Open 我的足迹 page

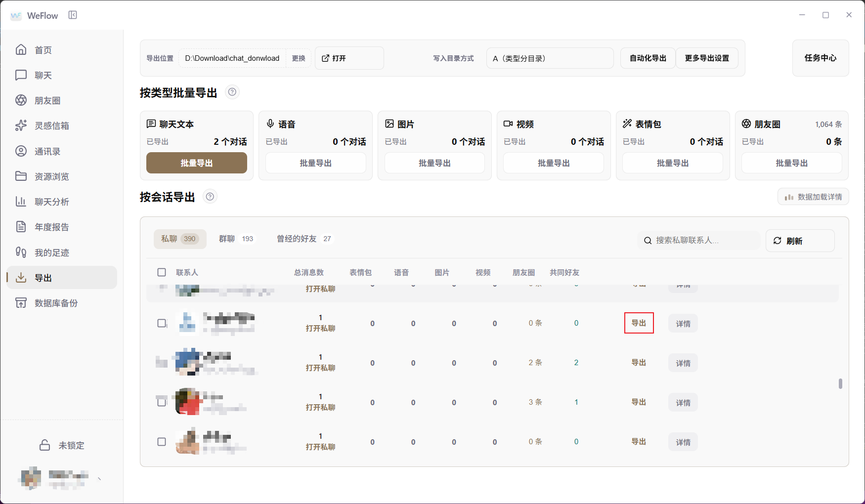(62, 252)
